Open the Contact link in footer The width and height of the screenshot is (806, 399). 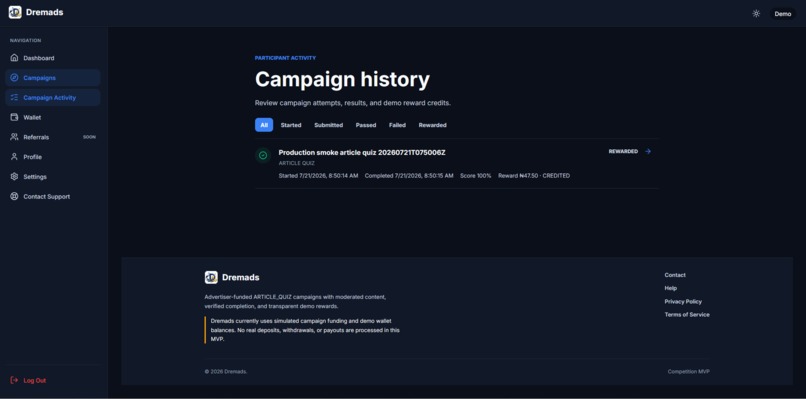pos(675,275)
